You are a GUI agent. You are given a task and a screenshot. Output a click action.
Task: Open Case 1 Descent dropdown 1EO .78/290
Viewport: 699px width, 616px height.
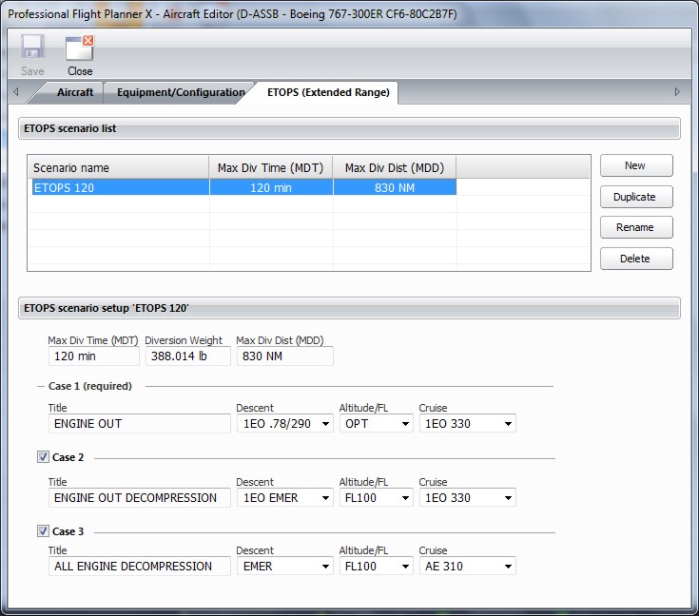pyautogui.click(x=285, y=423)
